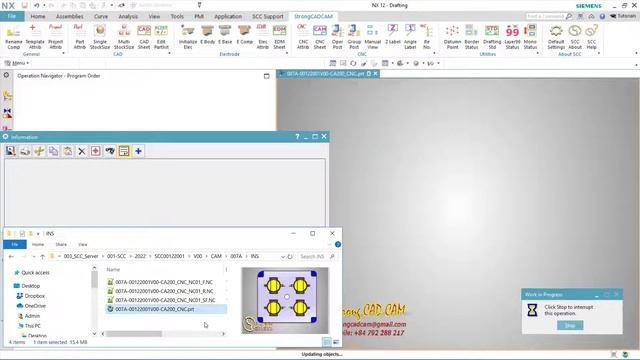Click the Part Attrib icon

[x=80, y=37]
